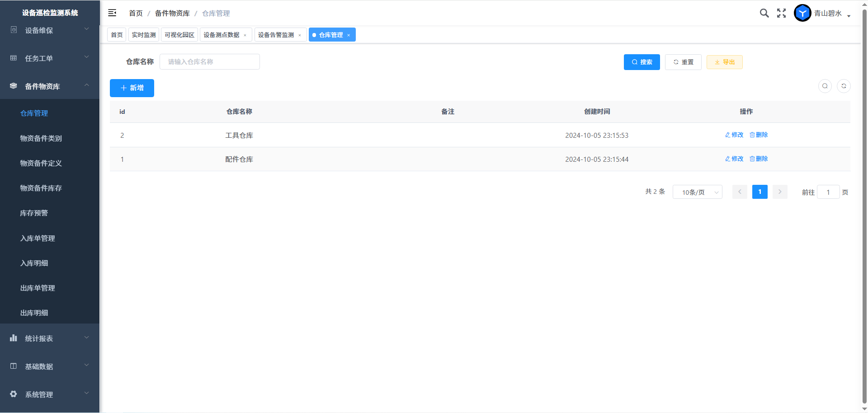Toggle fullscreen mode icon
This screenshot has height=413, width=868.
pyautogui.click(x=781, y=13)
